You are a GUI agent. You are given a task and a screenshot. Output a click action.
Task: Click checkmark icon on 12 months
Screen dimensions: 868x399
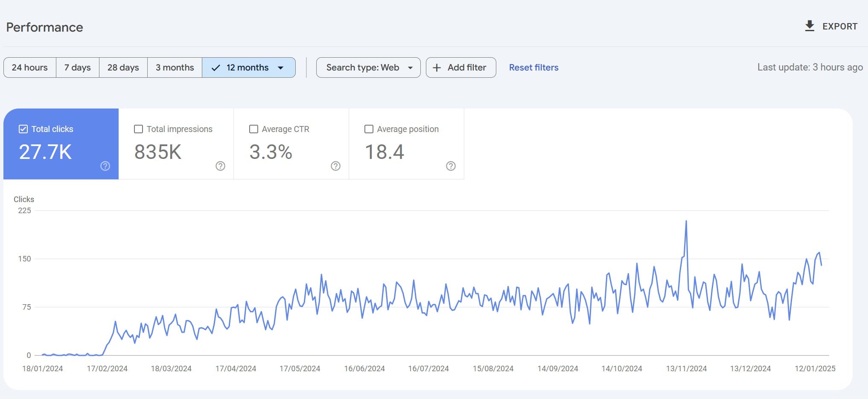coord(216,67)
